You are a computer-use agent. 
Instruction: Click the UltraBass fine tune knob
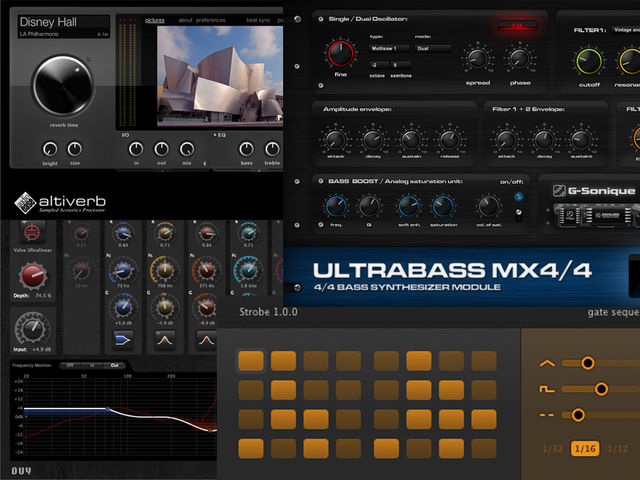tap(341, 53)
